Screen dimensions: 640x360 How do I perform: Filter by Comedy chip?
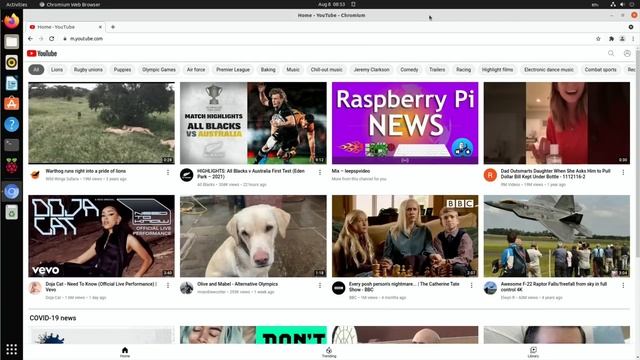coord(409,70)
